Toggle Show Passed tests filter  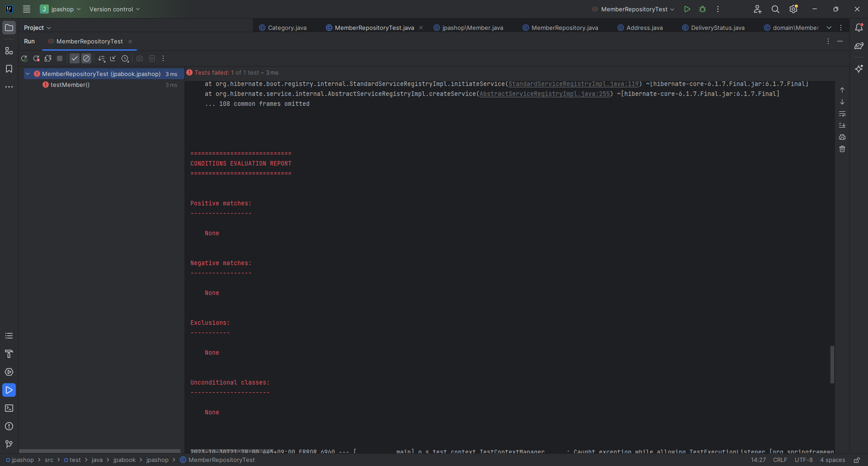[75, 58]
